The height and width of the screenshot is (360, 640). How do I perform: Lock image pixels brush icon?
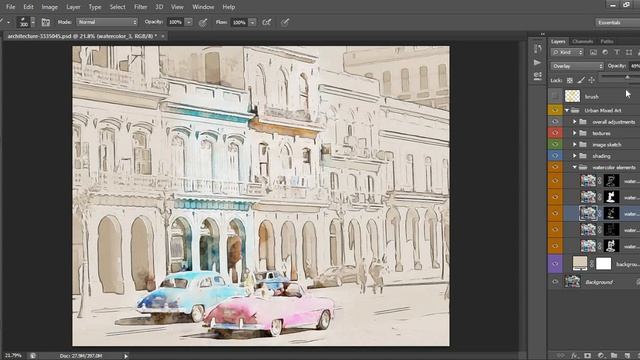(581, 80)
